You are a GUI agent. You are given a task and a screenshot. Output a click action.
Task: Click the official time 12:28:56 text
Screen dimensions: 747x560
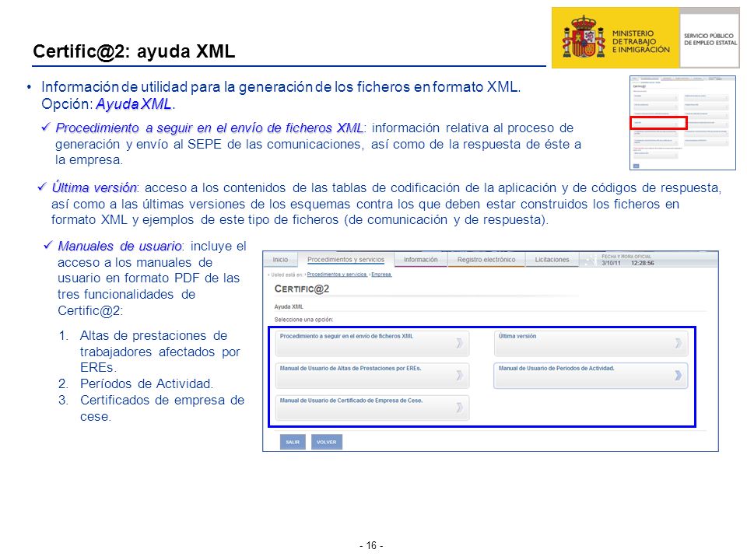pos(643,263)
